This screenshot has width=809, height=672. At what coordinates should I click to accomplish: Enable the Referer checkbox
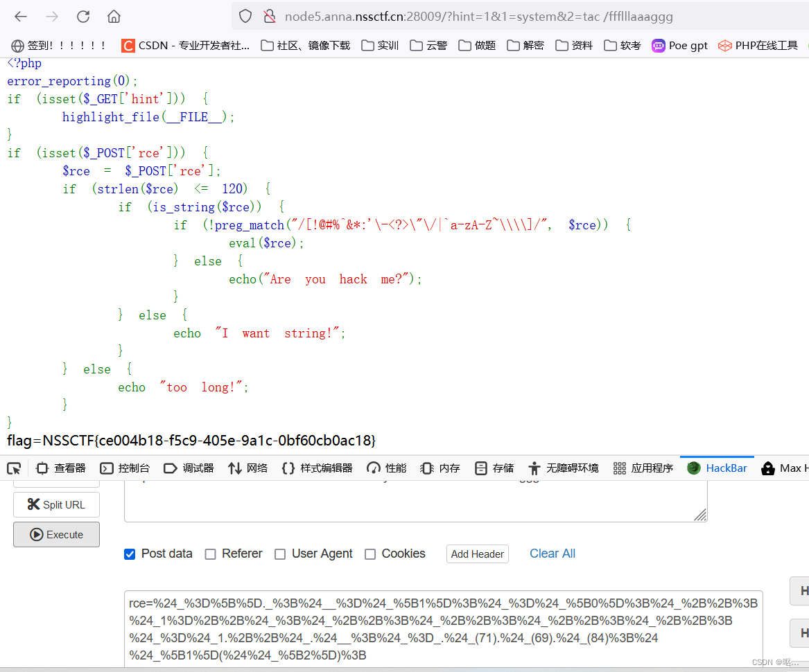(210, 554)
